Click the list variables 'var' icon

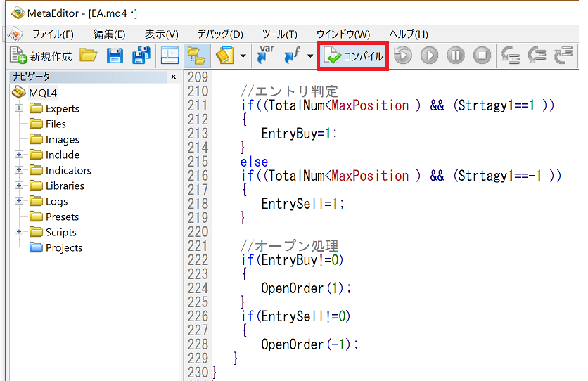point(265,55)
